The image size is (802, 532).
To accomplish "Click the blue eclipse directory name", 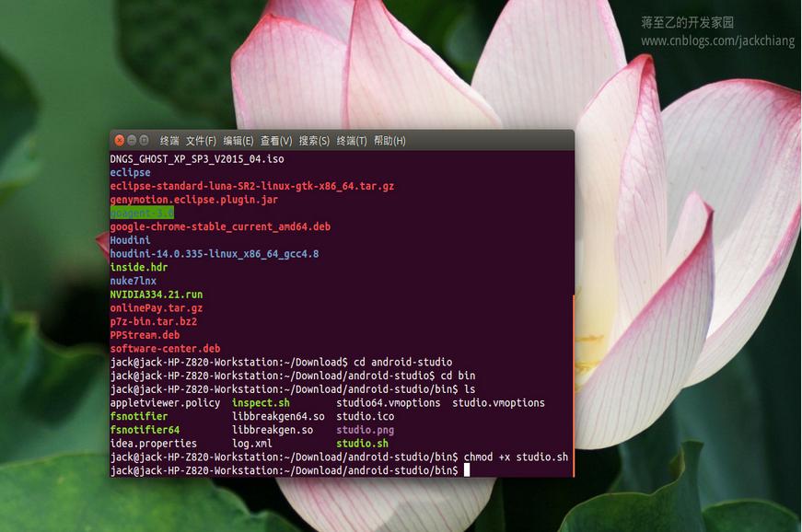I will (131, 173).
